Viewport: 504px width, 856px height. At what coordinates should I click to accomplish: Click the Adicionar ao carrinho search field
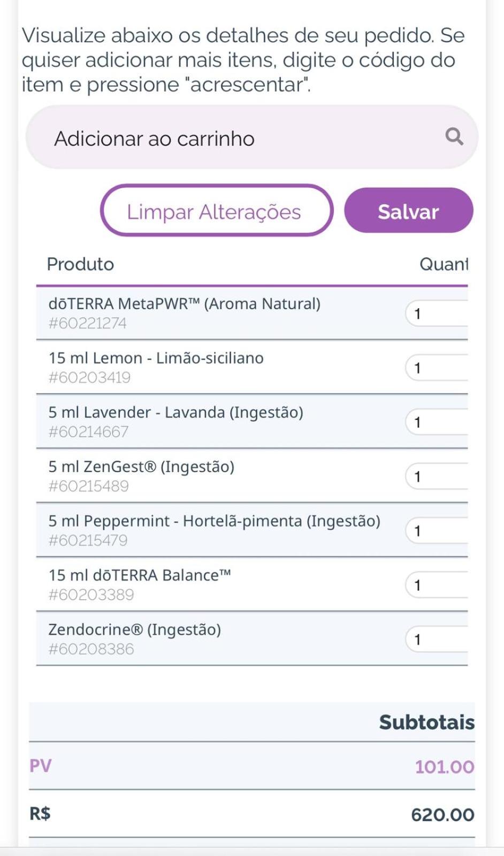[251, 137]
